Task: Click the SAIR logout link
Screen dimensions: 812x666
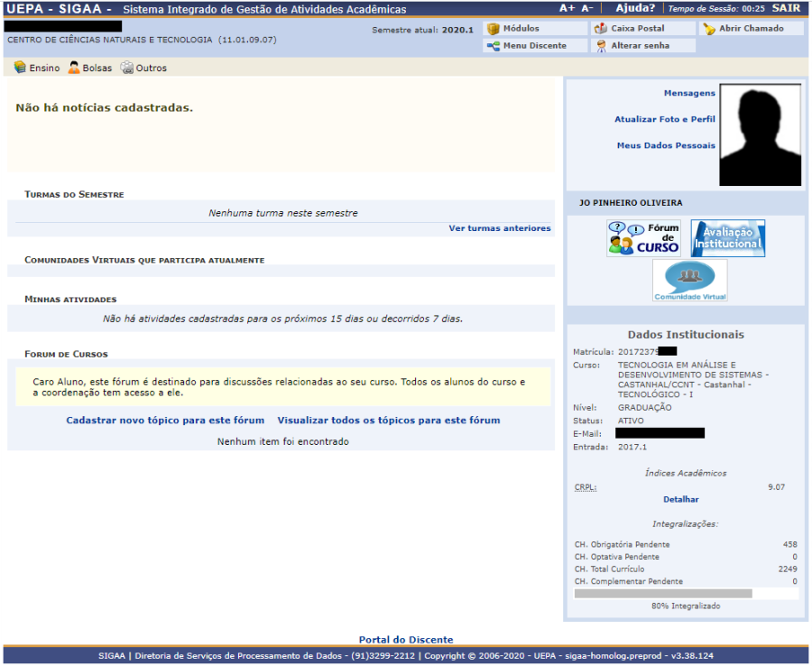Action: [x=786, y=8]
